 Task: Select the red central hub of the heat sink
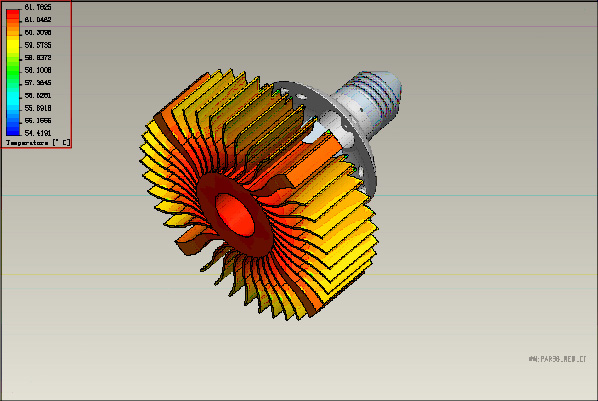[x=235, y=214]
